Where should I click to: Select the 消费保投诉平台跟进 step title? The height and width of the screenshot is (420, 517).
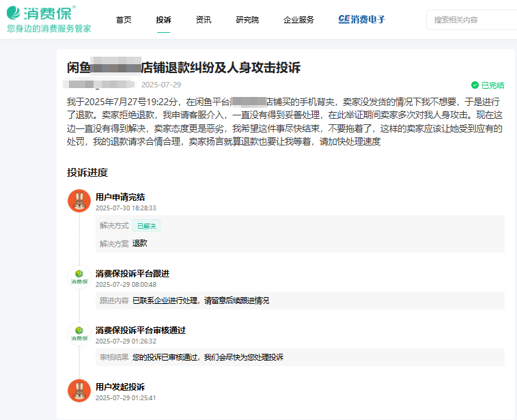[x=132, y=274]
